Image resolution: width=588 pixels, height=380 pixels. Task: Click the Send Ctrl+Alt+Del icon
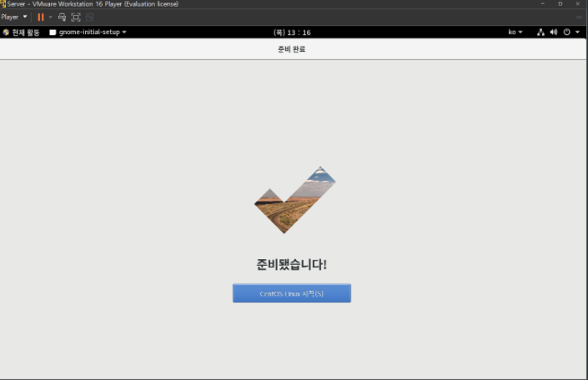63,17
